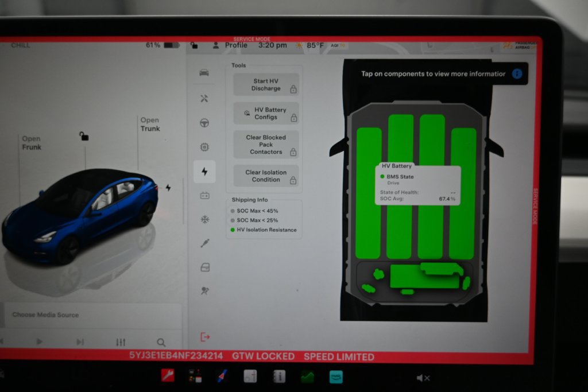Click Start HV Discharge button
588x392 pixels.
[x=266, y=85]
